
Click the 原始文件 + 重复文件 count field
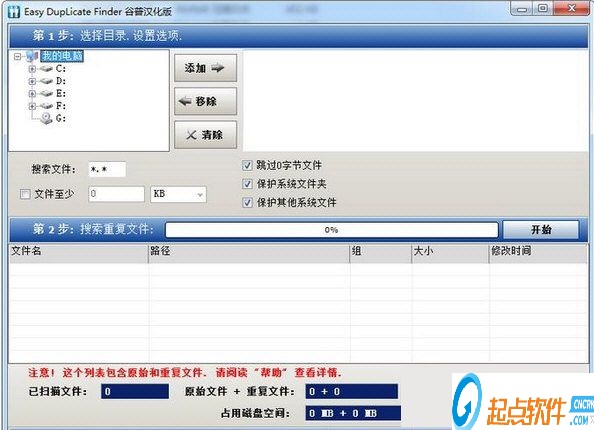tap(352, 391)
